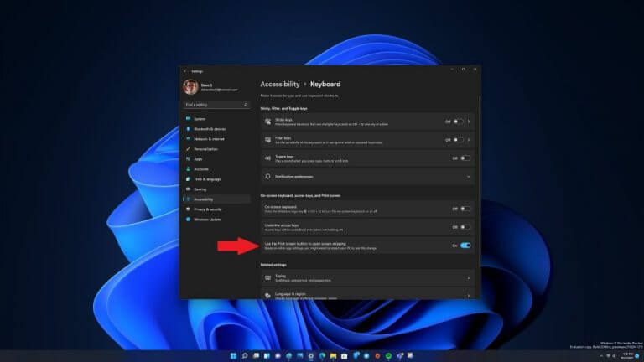
Task: Enable the Toggle keys switch
Action: pyautogui.click(x=465, y=158)
